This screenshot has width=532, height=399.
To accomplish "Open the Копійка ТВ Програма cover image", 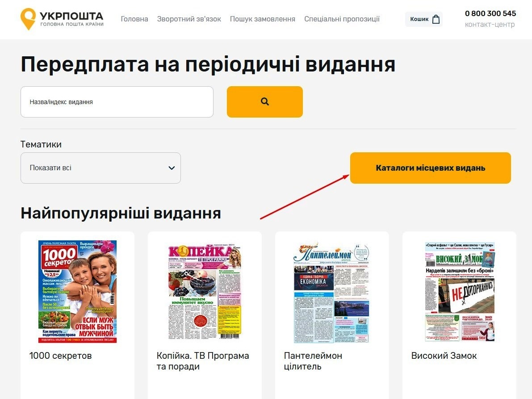I will [x=205, y=291].
